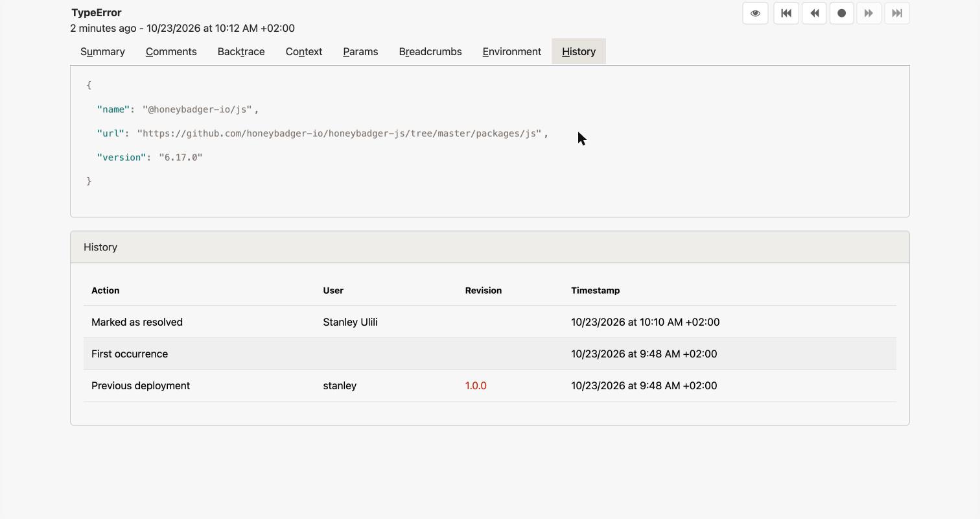
Task: Switch to the Context tab
Action: [x=304, y=51]
